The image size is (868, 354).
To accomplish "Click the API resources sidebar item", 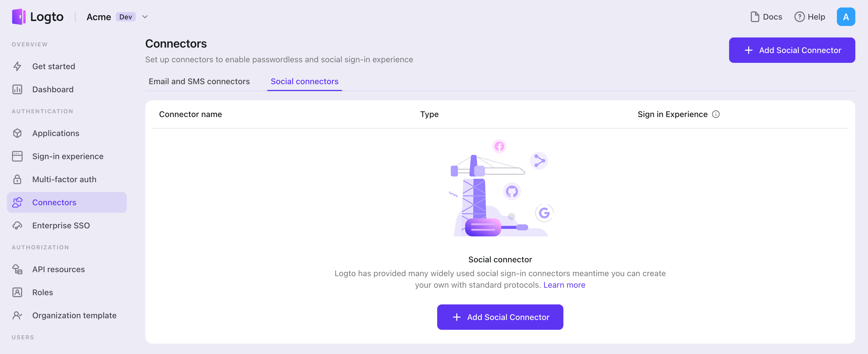I will 58,269.
